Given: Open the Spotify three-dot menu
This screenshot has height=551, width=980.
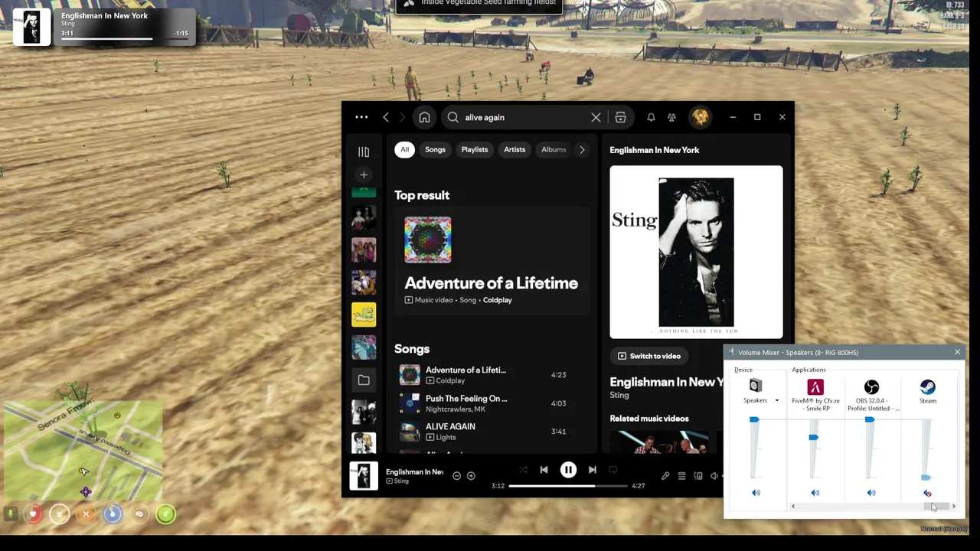Looking at the screenshot, I should 361,117.
